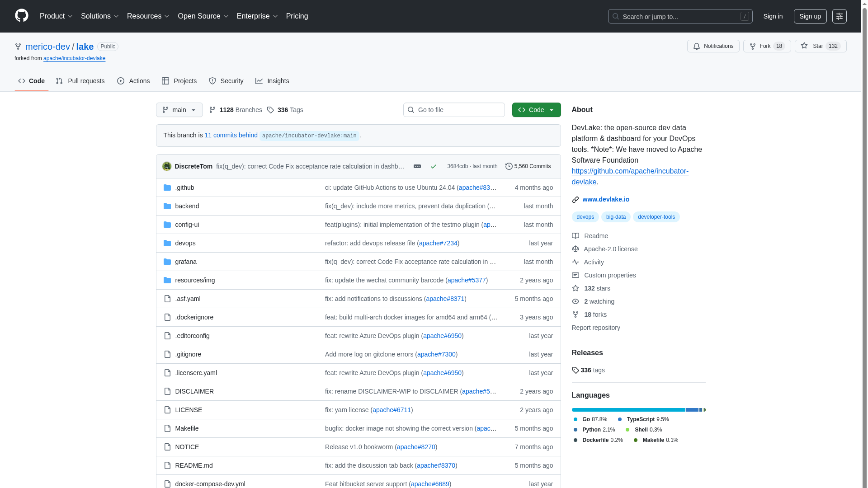868x488 pixels.
Task: Click the pulse icon next to Activity
Action: 576,262
